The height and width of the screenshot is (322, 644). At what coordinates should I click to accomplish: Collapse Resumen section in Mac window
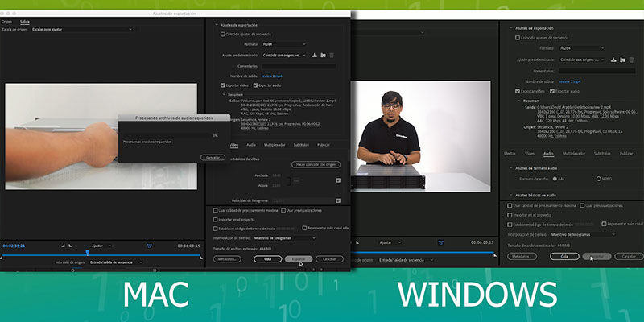[224, 94]
